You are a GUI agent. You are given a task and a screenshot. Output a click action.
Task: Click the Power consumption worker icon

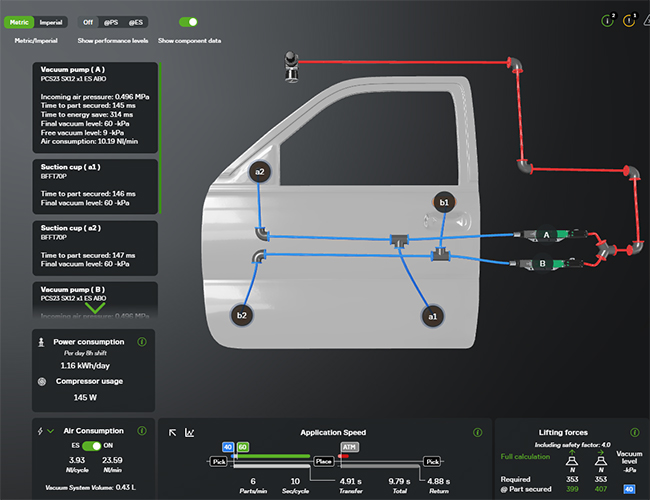[x=41, y=342]
